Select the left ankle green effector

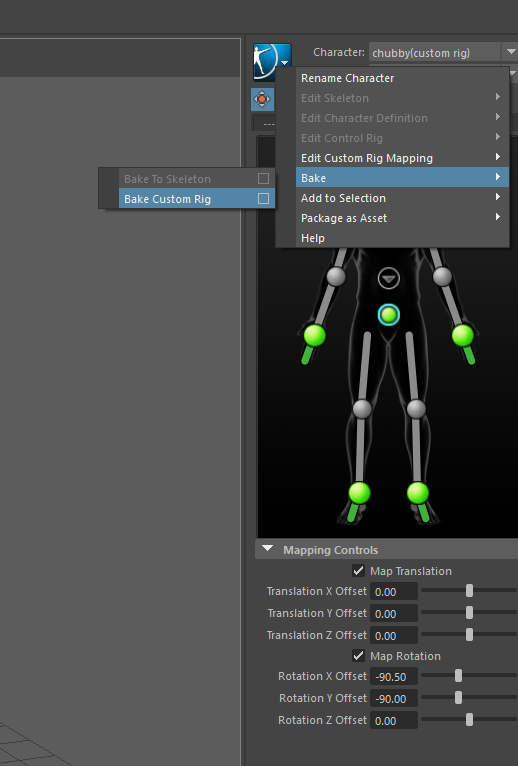pyautogui.click(x=360, y=493)
